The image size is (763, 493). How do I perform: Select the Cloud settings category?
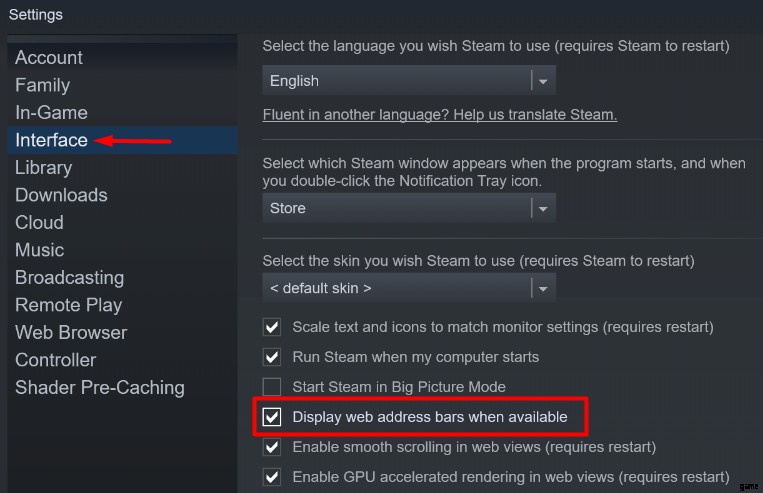click(39, 223)
